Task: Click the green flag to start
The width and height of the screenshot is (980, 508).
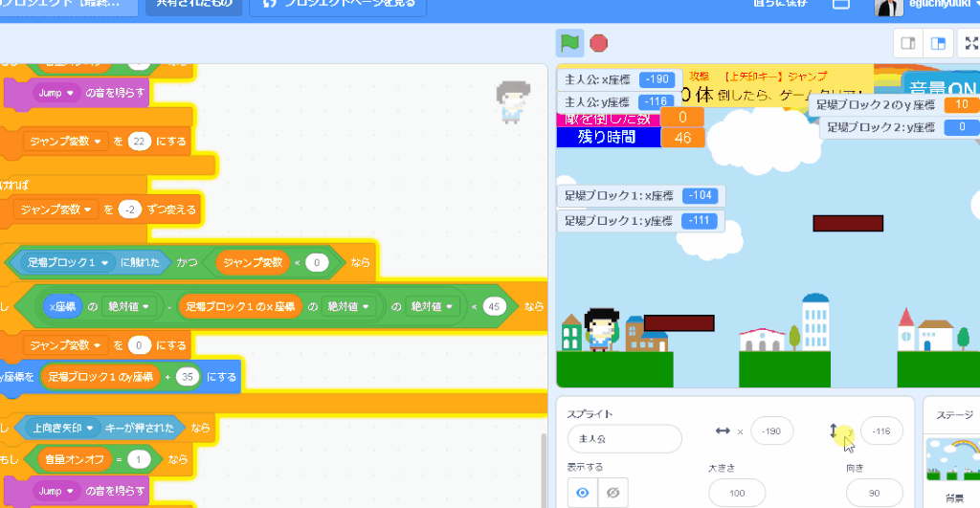Action: click(x=570, y=43)
